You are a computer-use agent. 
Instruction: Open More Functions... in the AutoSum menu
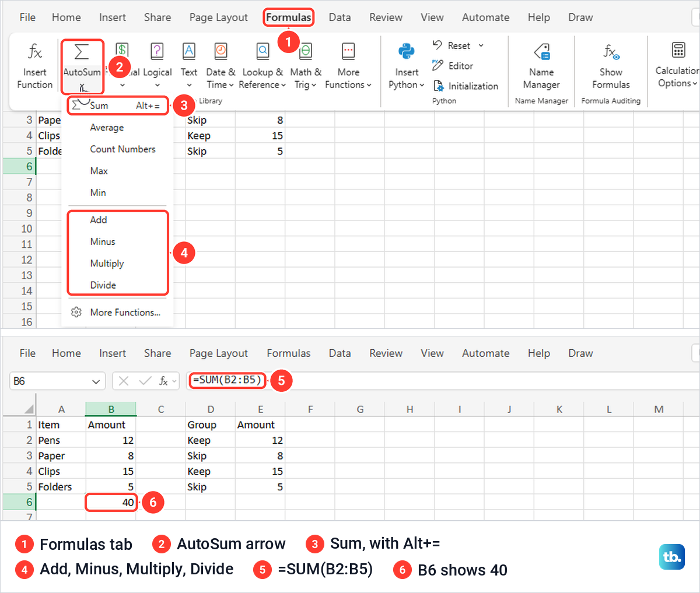[118, 313]
